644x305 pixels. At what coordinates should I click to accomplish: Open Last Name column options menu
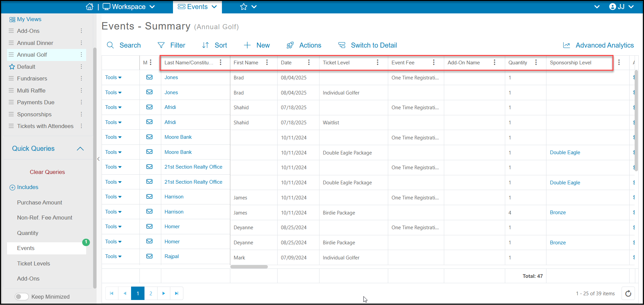[221, 62]
